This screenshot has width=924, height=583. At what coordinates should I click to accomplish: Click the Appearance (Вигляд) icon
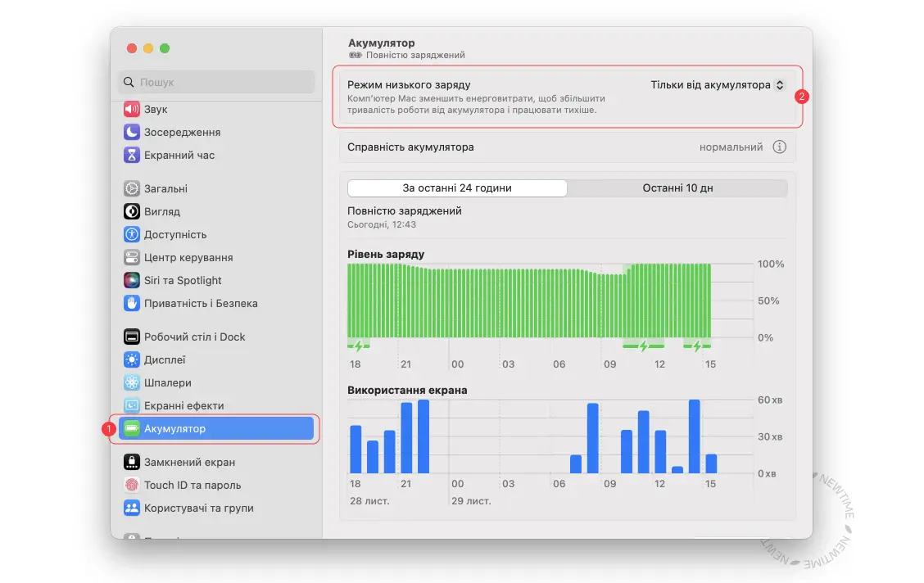(x=131, y=211)
